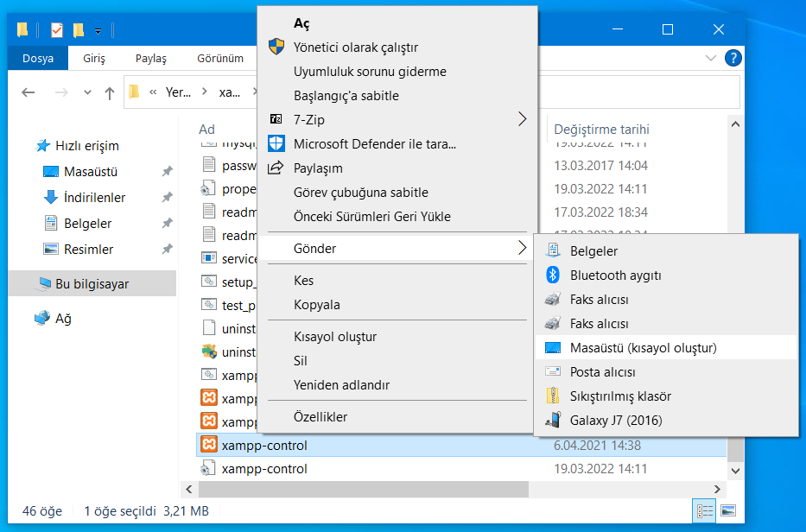
Task: Open the Help question mark icon
Action: [733, 58]
